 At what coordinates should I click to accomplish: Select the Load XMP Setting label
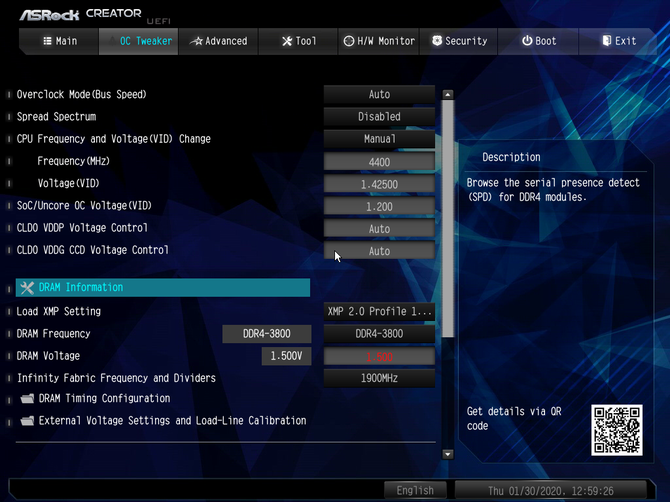tap(59, 311)
